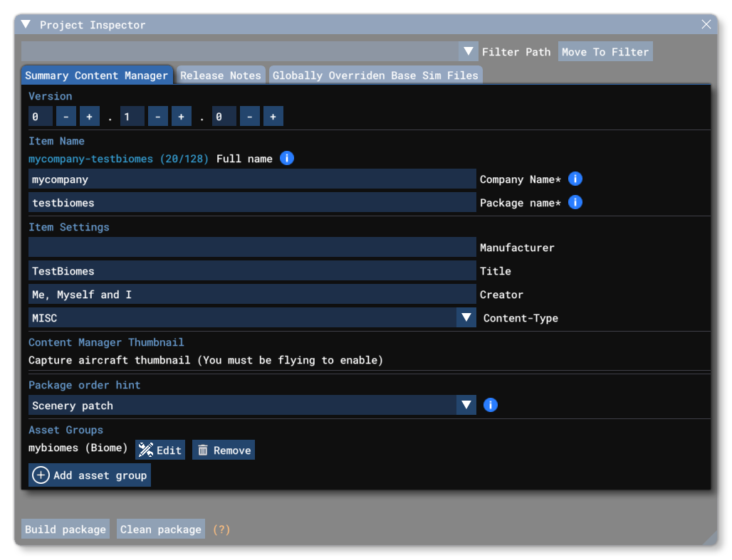Click the Package name info icon
732x560 pixels.
[575, 202]
